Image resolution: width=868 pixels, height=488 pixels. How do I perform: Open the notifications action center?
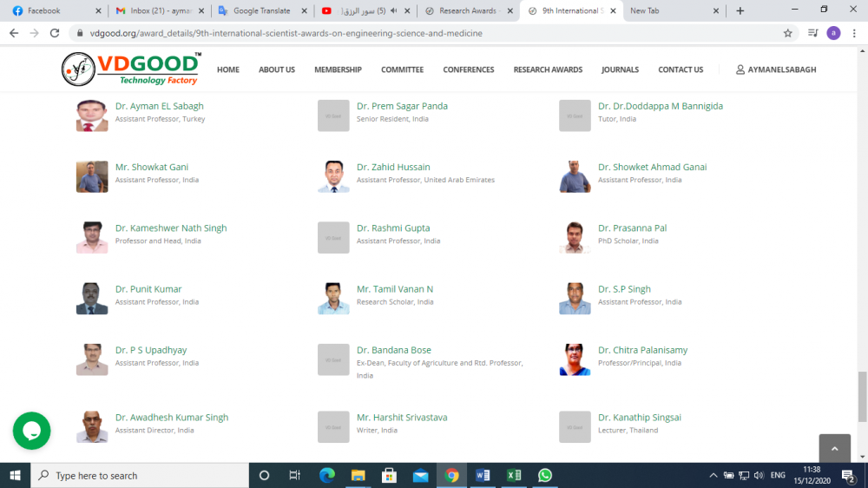pyautogui.click(x=848, y=475)
